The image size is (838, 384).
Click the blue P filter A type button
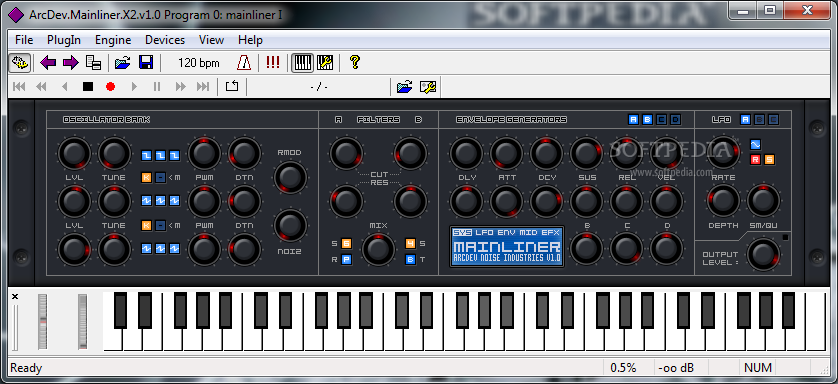click(346, 260)
